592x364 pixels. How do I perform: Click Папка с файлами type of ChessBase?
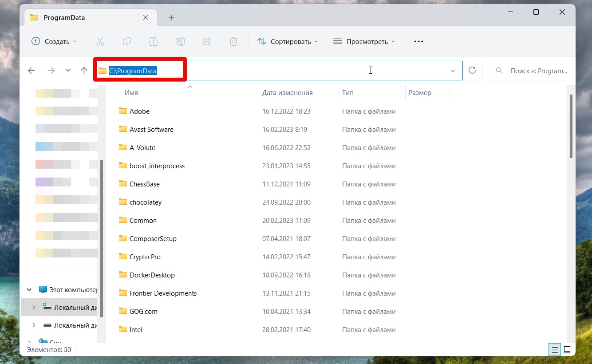pyautogui.click(x=369, y=184)
